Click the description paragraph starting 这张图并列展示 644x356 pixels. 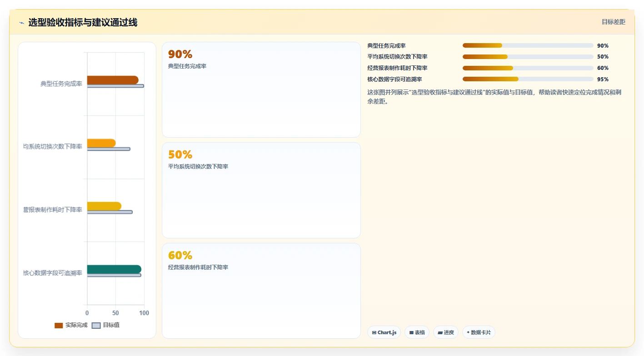click(x=494, y=97)
